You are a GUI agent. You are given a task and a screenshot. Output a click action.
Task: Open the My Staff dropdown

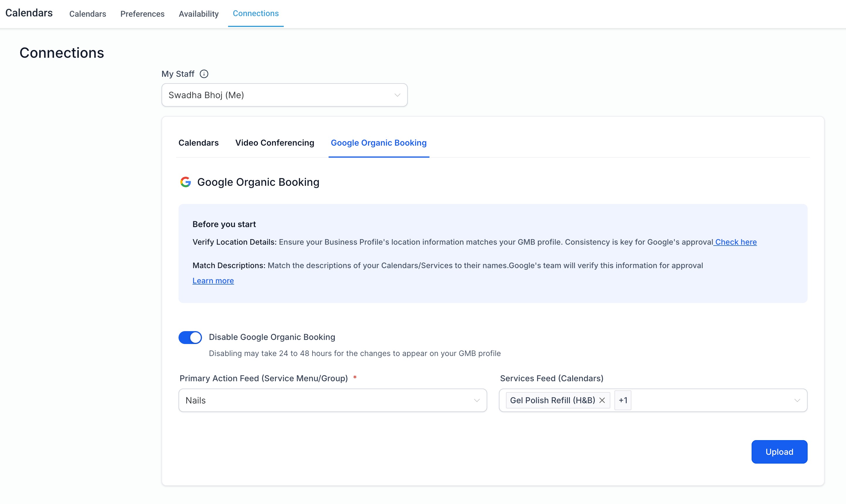(x=284, y=95)
